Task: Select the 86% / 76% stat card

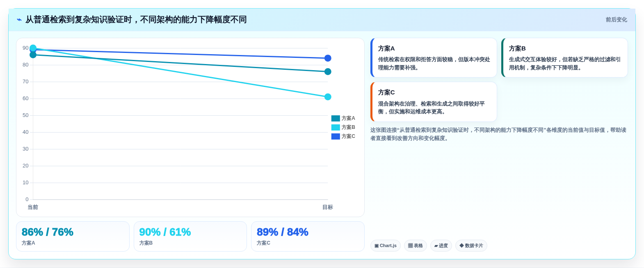Action: point(73,236)
